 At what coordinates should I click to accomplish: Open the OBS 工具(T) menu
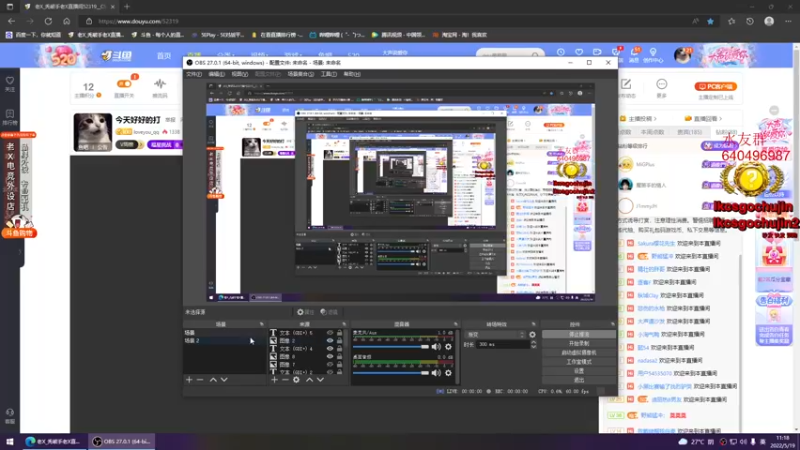(328, 74)
